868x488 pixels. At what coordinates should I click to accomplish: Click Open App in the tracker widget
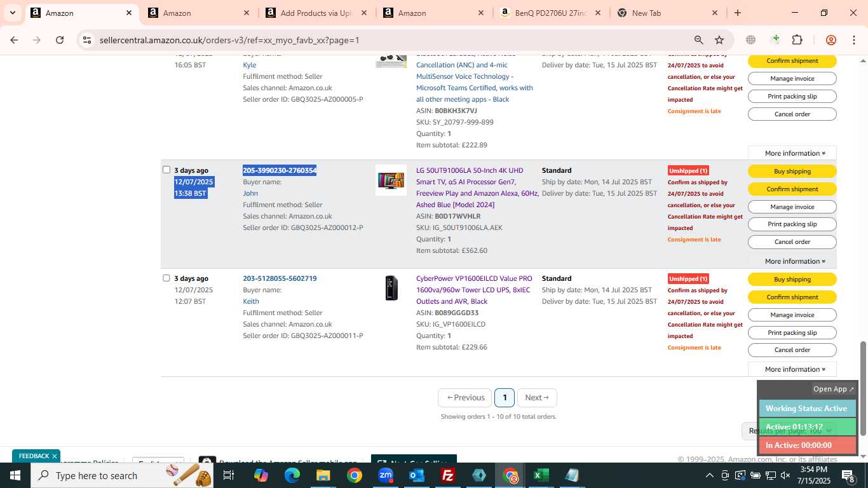[834, 389]
